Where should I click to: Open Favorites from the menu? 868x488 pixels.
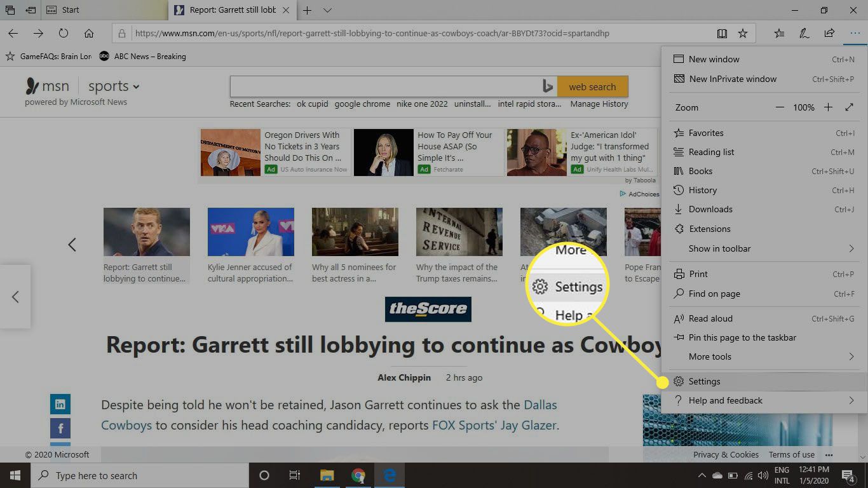click(764, 133)
